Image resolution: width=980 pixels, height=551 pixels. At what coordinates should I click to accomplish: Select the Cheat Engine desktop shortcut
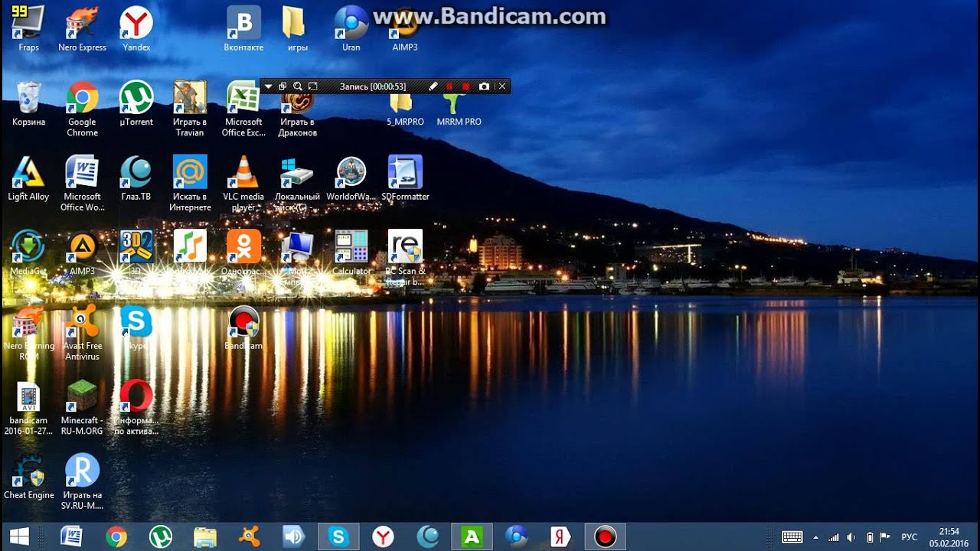[x=28, y=478]
